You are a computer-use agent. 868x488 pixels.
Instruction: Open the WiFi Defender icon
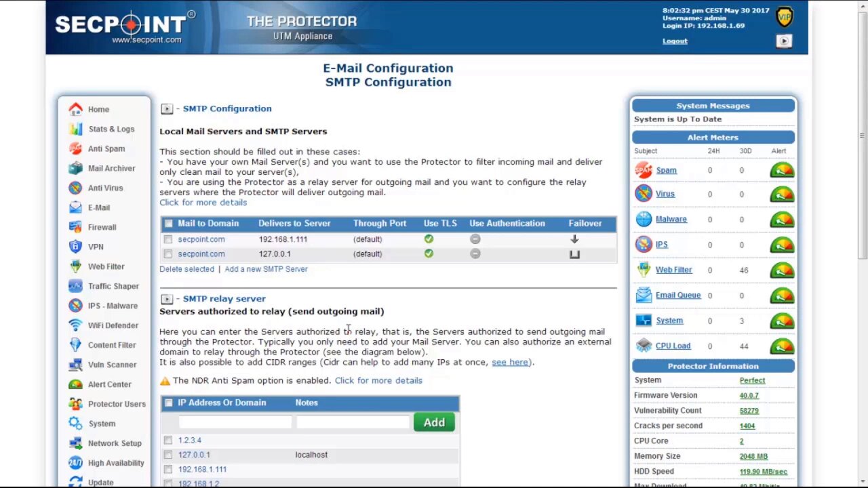point(75,325)
